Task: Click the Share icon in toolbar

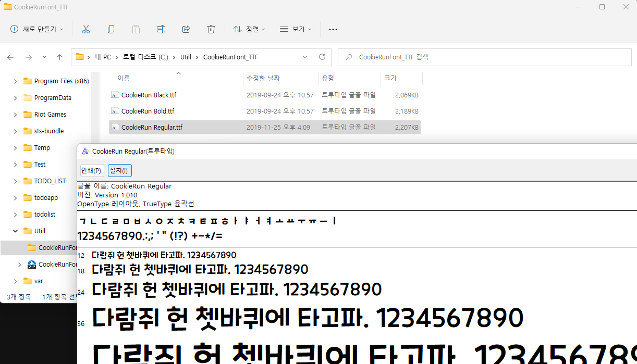Action: pyautogui.click(x=186, y=29)
